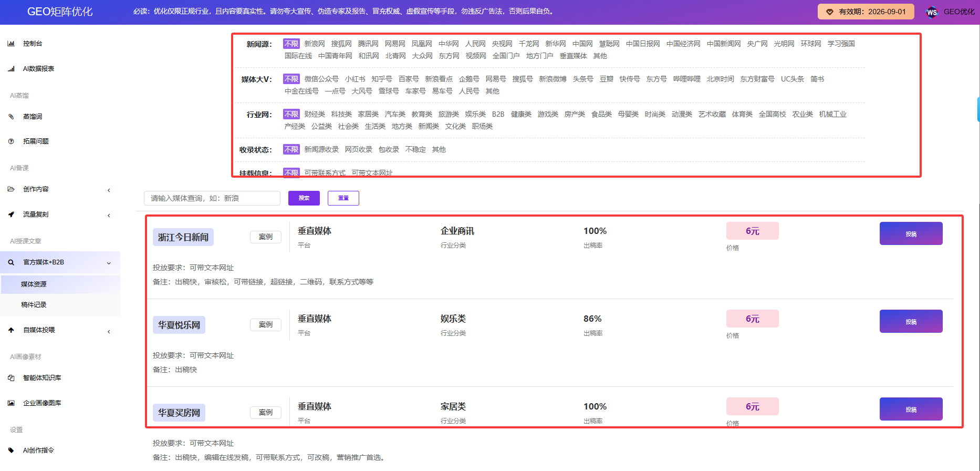This screenshot has width=980, height=471.
Task: Click 投稿 for 浙江今日新闻
Action: tap(911, 234)
